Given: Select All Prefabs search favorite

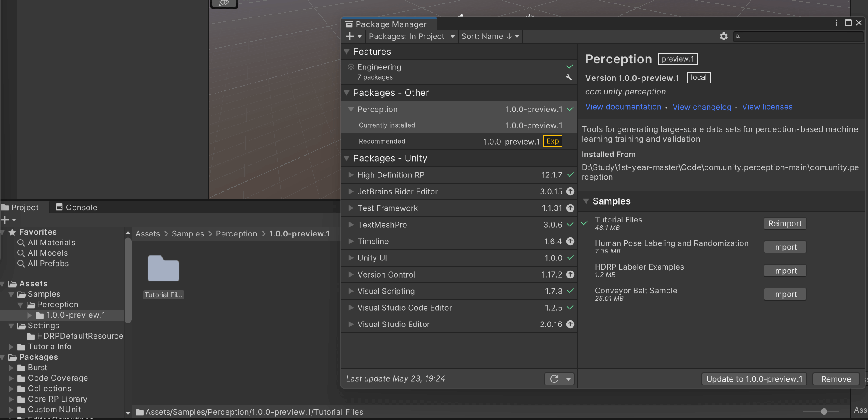Looking at the screenshot, I should click(48, 264).
